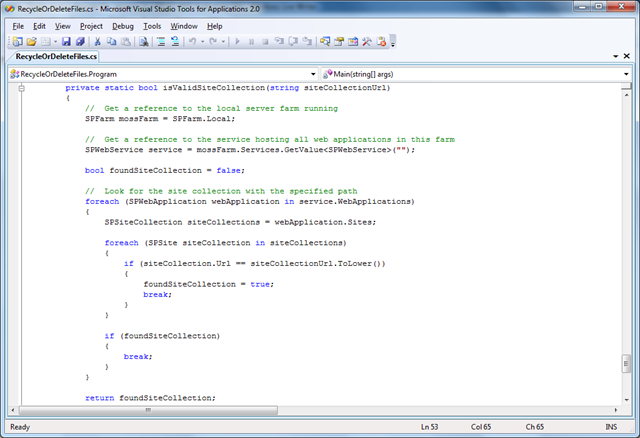Click the Redo arrow icon
Screen dimensions: 640x438
coord(212,42)
